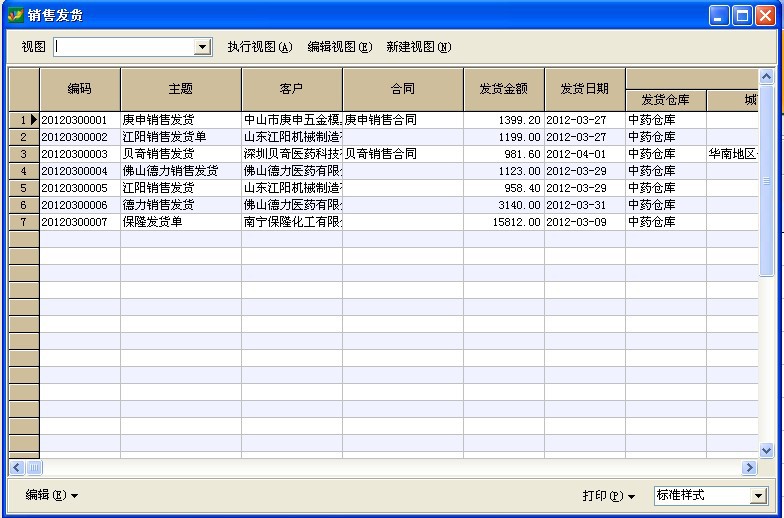This screenshot has height=518, width=784.
Task: Click the 销售发货 window title icon
Action: point(15,15)
